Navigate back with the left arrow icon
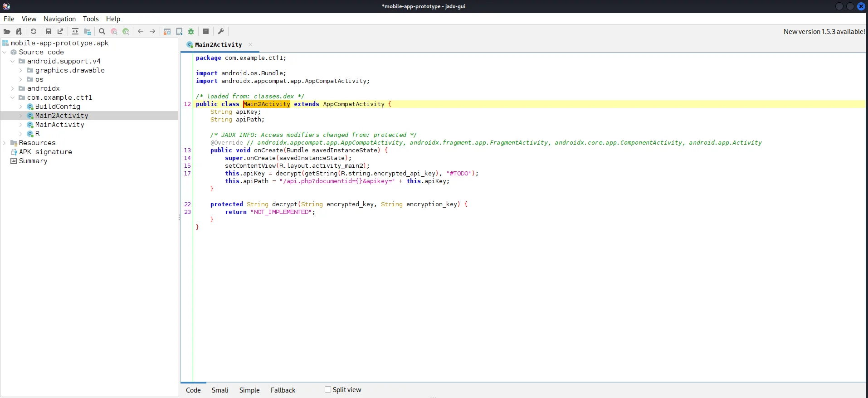The width and height of the screenshot is (868, 398). tap(141, 31)
